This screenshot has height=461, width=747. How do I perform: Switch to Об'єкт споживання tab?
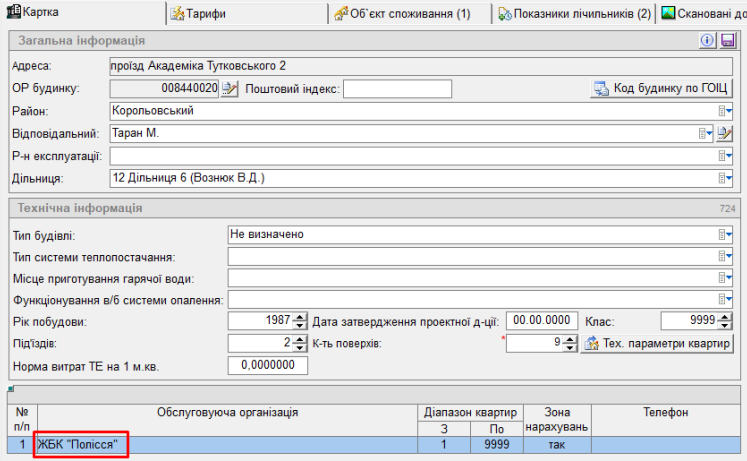tap(409, 13)
